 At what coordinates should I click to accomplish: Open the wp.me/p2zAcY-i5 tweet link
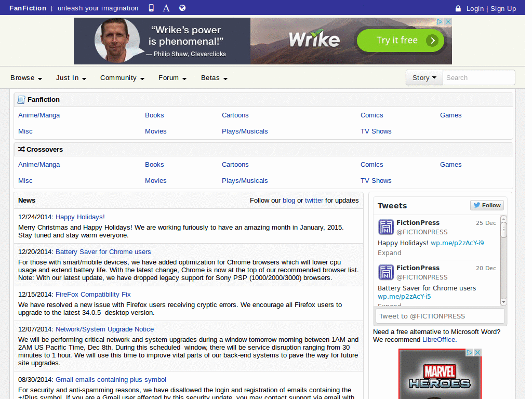(404, 297)
